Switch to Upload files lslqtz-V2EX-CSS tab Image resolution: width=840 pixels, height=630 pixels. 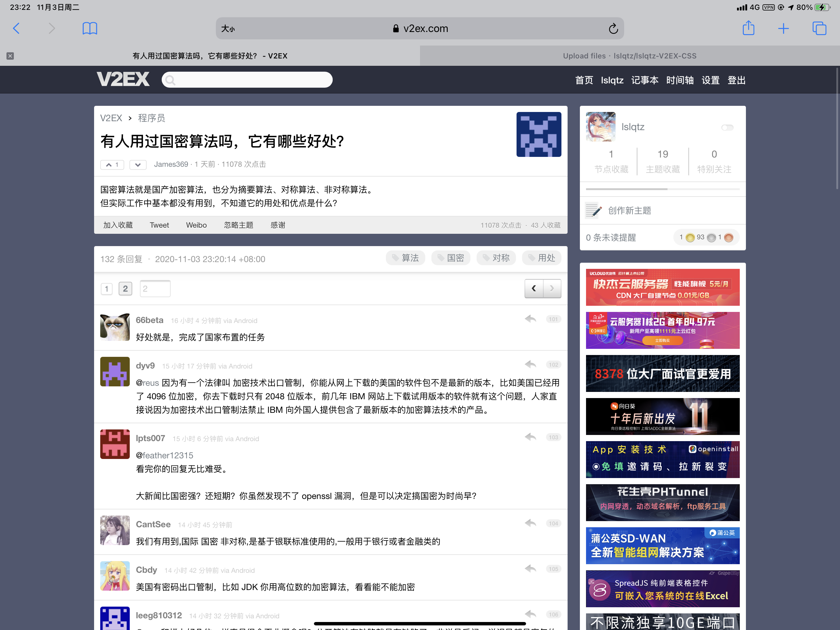click(x=629, y=56)
